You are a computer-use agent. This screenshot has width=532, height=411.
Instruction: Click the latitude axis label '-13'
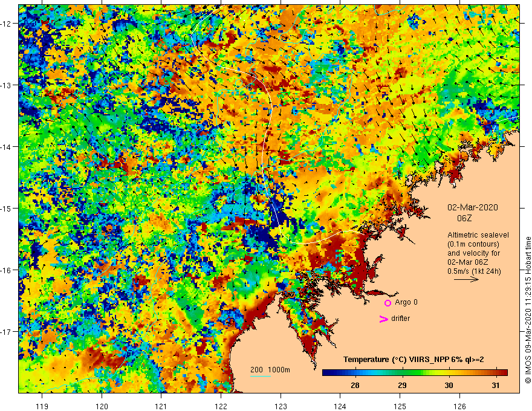pyautogui.click(x=7, y=85)
